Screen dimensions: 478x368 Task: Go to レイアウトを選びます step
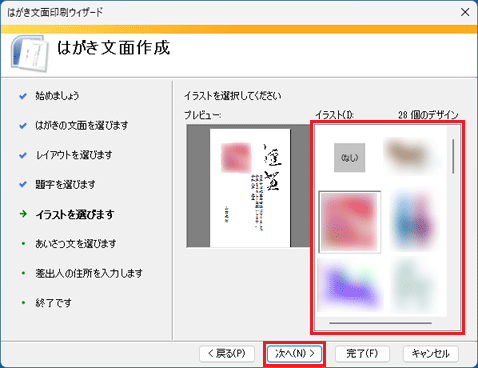(x=74, y=155)
